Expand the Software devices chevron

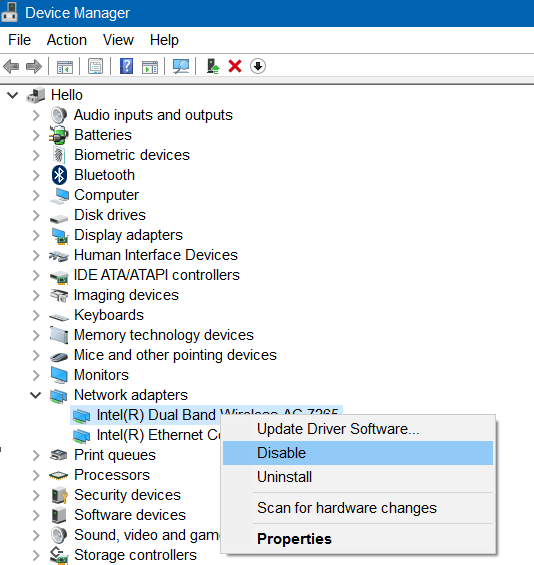click(36, 515)
